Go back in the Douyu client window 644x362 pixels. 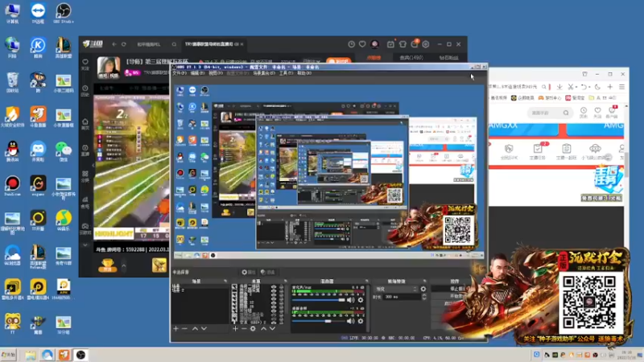114,44
